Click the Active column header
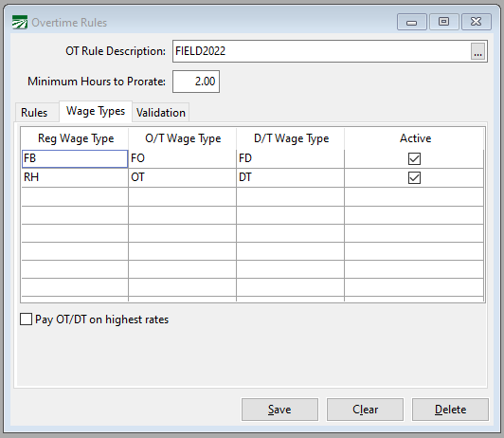504x438 pixels. point(415,138)
